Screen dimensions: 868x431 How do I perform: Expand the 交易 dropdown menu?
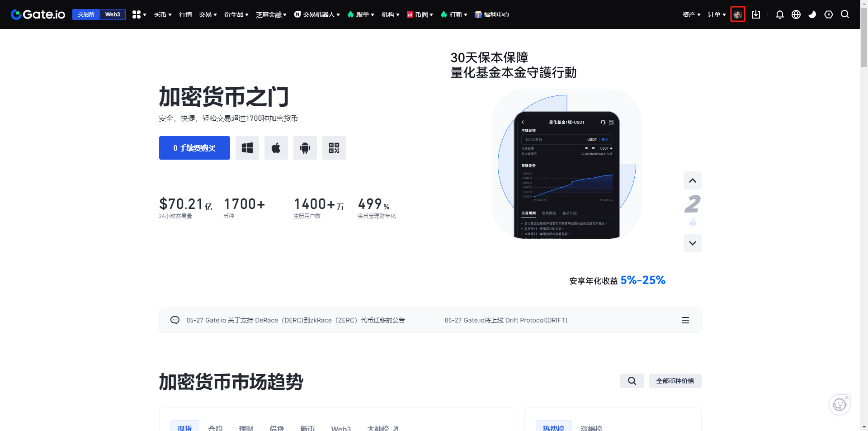pyautogui.click(x=208, y=14)
